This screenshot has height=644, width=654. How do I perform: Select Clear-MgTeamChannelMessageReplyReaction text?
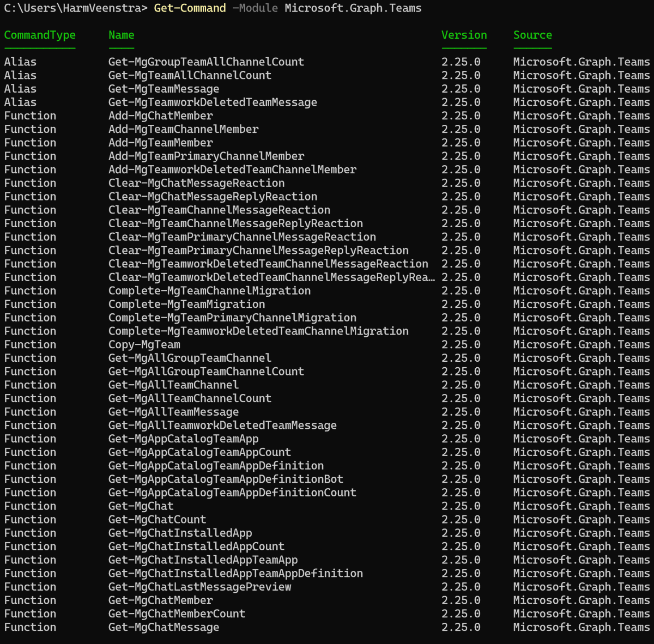236,223
